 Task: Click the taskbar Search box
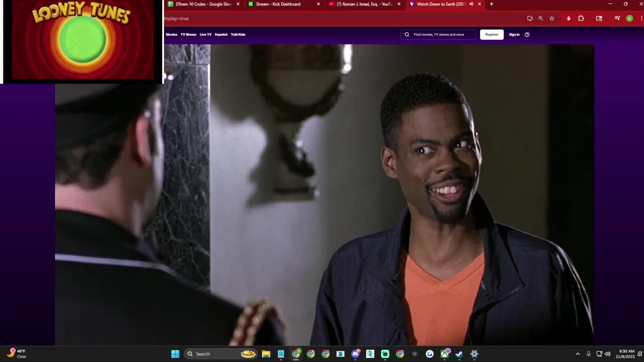coord(221,354)
